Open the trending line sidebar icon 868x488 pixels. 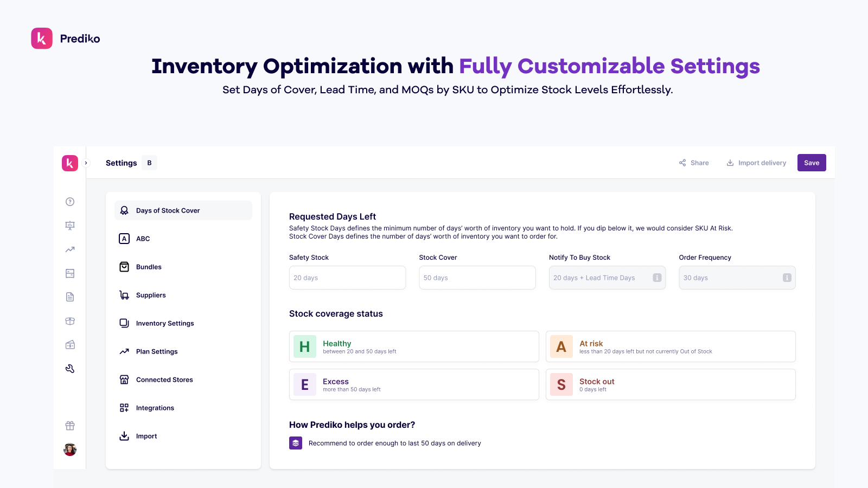70,249
